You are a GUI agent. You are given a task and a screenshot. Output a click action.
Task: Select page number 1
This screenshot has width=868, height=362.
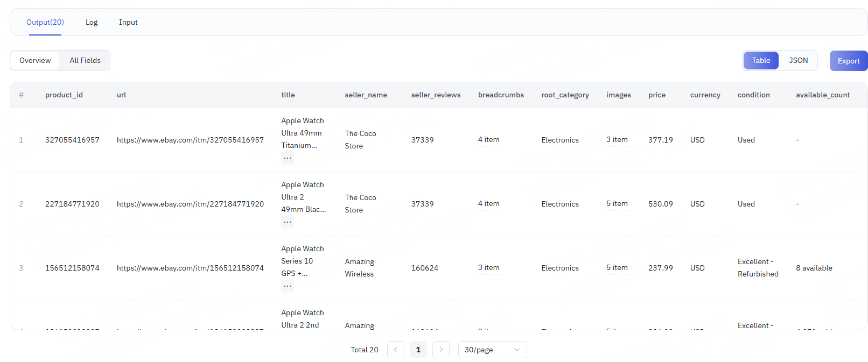click(x=418, y=350)
